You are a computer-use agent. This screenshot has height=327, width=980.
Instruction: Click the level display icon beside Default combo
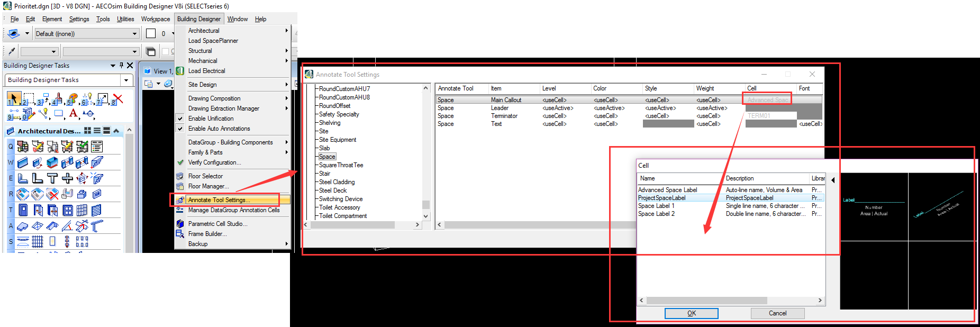click(13, 33)
